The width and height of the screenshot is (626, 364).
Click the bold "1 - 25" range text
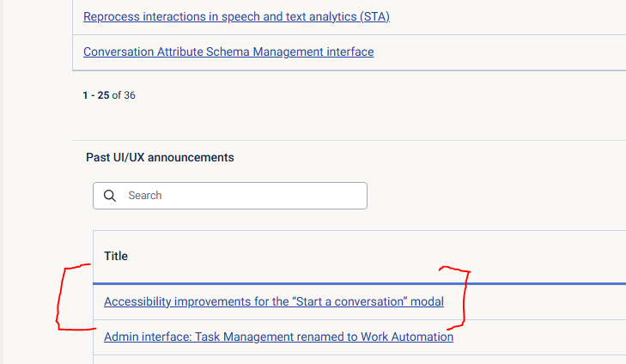point(95,95)
